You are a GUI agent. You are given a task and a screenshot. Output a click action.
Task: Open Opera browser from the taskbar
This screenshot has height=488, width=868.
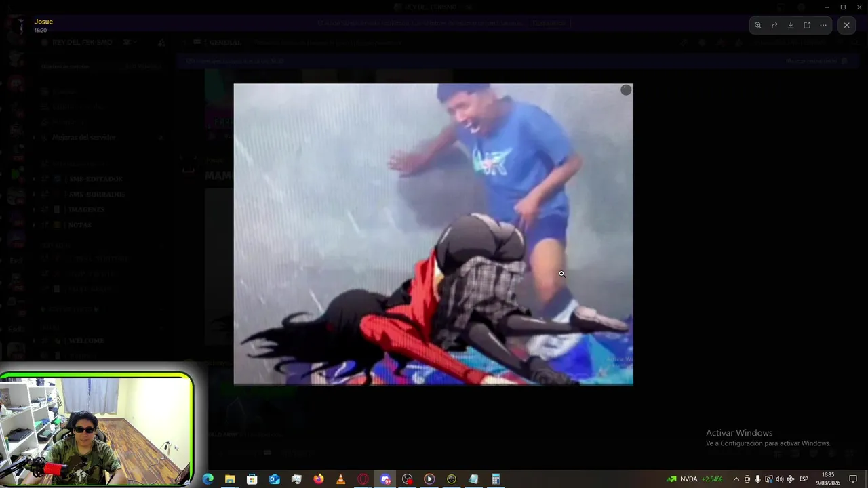point(363,479)
